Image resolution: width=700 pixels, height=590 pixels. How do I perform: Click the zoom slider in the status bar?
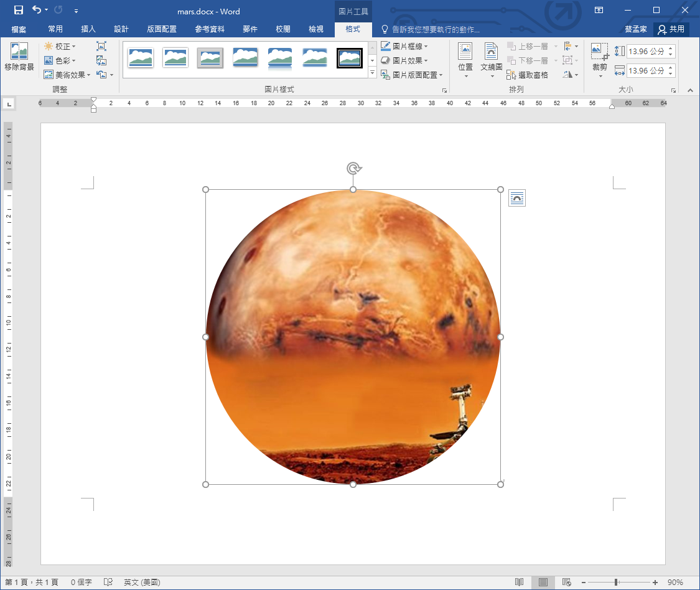coord(616,582)
